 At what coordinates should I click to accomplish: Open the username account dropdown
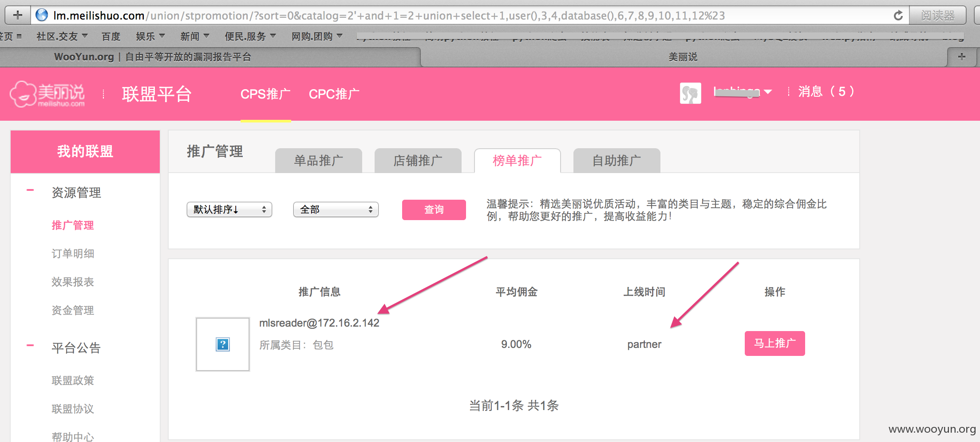[x=743, y=92]
